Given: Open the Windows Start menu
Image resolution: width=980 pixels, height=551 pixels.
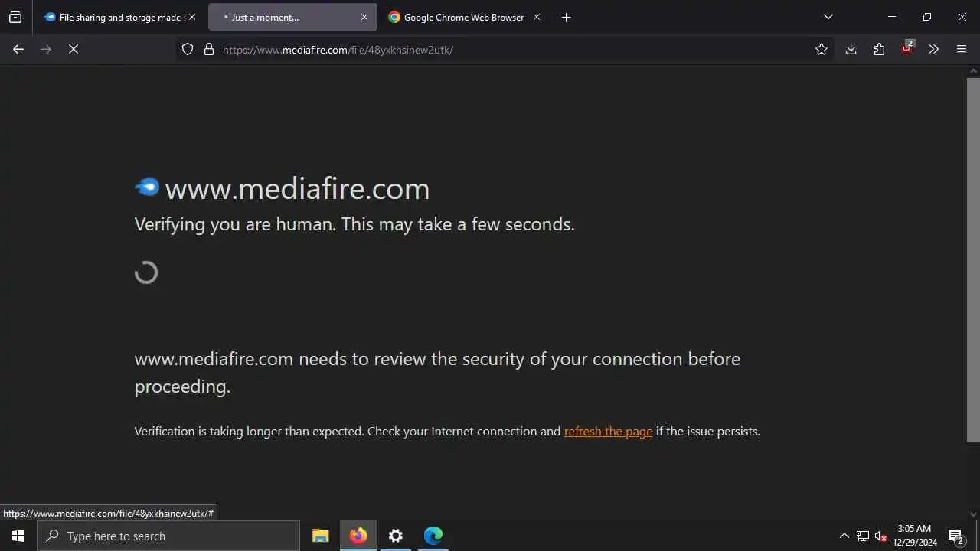Looking at the screenshot, I should [x=18, y=536].
